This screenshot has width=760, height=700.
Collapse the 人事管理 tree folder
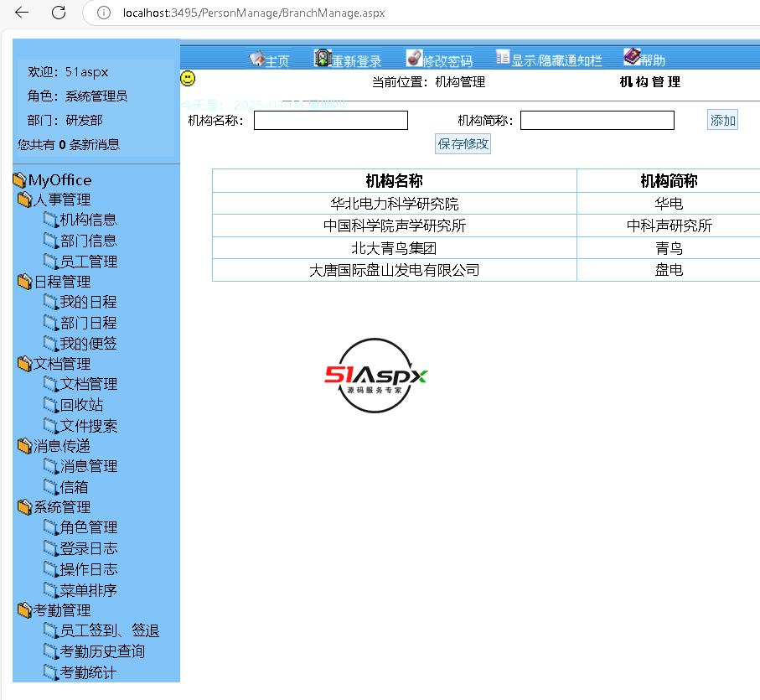(24, 200)
